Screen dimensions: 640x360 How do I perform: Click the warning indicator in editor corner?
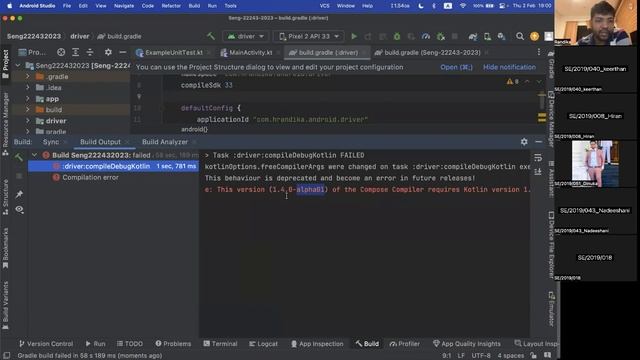(x=513, y=82)
